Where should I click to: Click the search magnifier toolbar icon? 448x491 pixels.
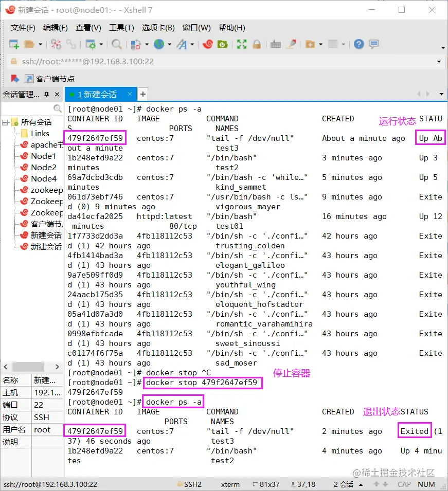117,45
